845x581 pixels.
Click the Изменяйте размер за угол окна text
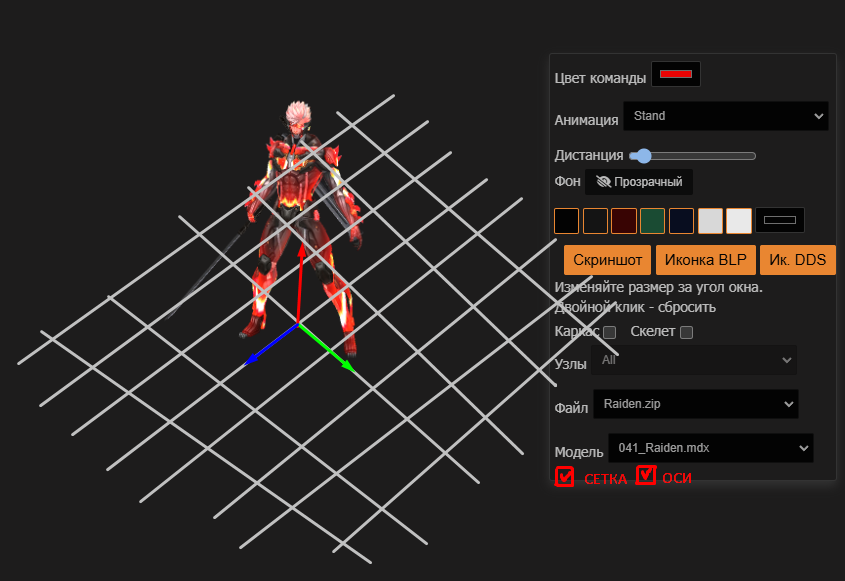[659, 287]
